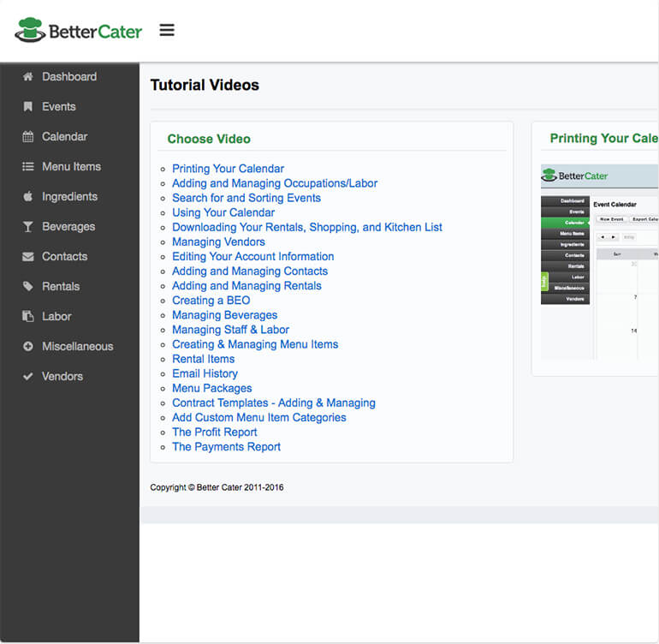
Task: Open The Payments Report video link
Action: pos(226,447)
